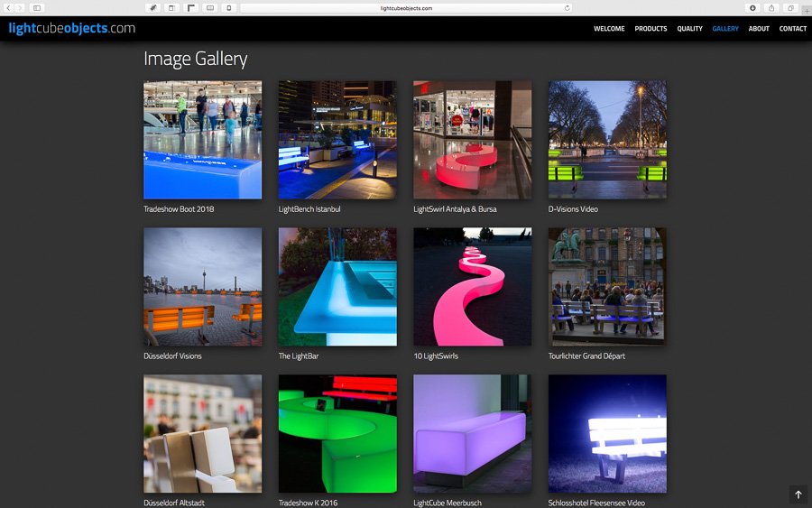Click the 'D-Visions Video' caption

573,209
